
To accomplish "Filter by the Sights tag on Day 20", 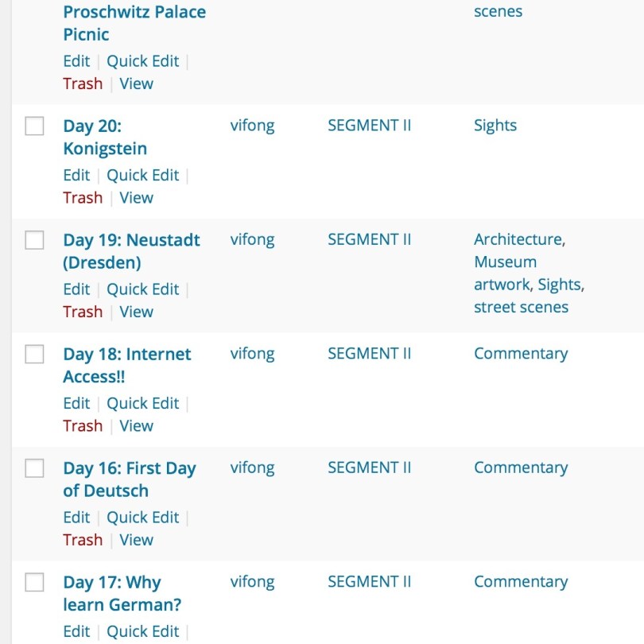I will (x=495, y=126).
